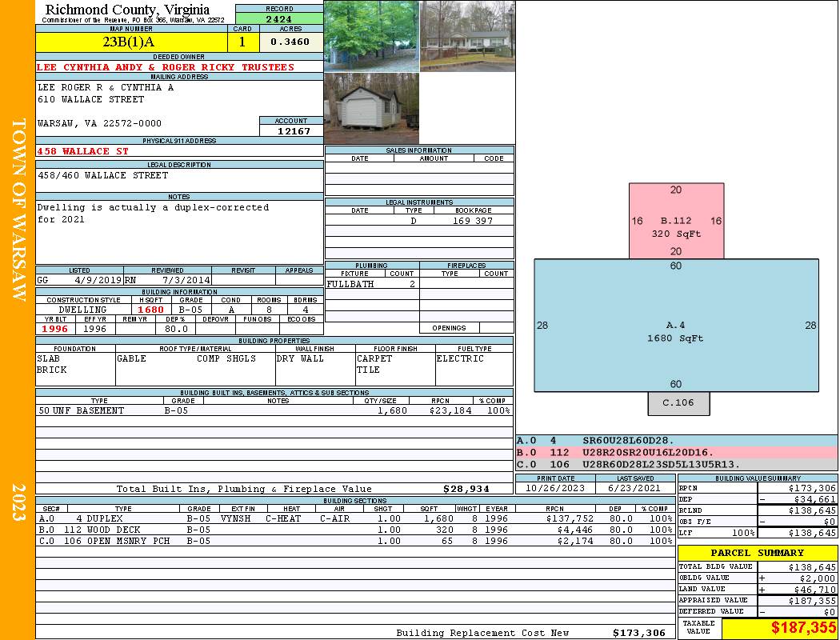Image resolution: width=840 pixels, height=640 pixels.
Task: Click land value $46,710
Action: coord(815,590)
